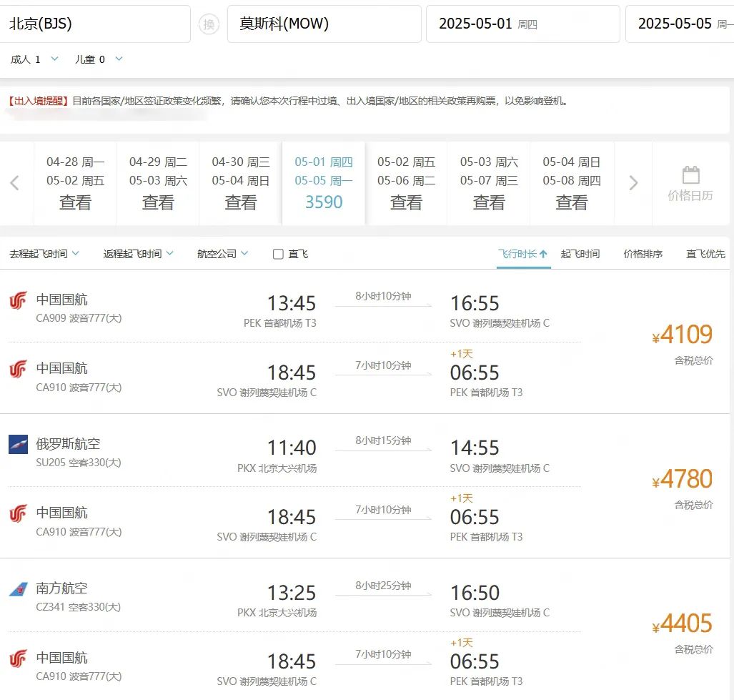Expand the 成人 adult count dropdown
This screenshot has height=700, width=734.
point(55,59)
